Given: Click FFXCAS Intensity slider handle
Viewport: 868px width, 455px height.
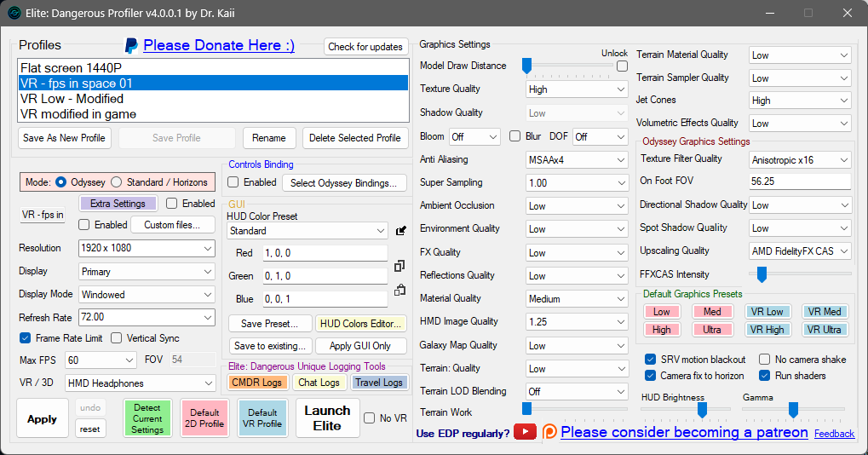Looking at the screenshot, I should (762, 274).
